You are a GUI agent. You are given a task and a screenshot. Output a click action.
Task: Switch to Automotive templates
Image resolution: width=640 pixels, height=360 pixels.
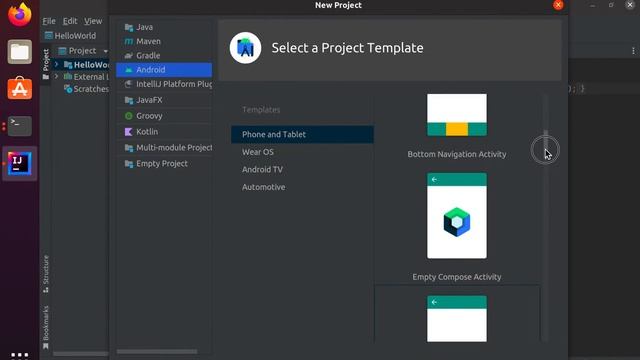302,187
